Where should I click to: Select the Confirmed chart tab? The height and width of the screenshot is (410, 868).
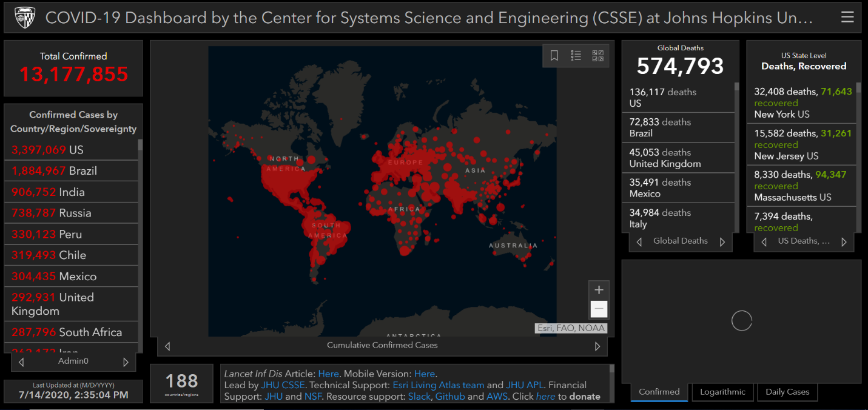(x=659, y=392)
